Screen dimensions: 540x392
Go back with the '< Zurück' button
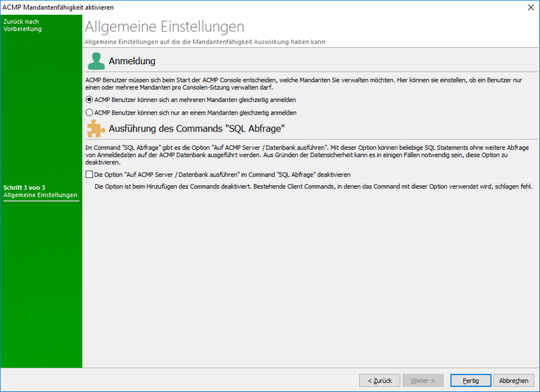[x=379, y=380]
